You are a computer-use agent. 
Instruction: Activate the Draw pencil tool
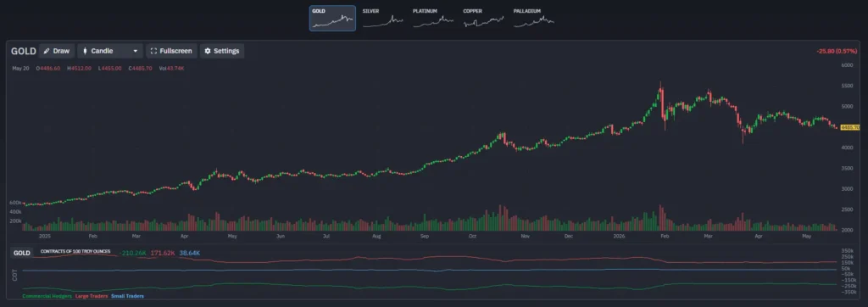[57, 51]
